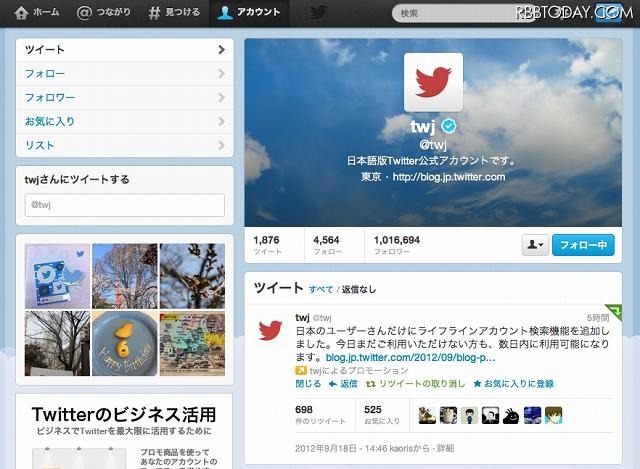The image size is (640, 469).
Task: Open the blog.jp.twitter.com profile link
Action: (x=449, y=177)
